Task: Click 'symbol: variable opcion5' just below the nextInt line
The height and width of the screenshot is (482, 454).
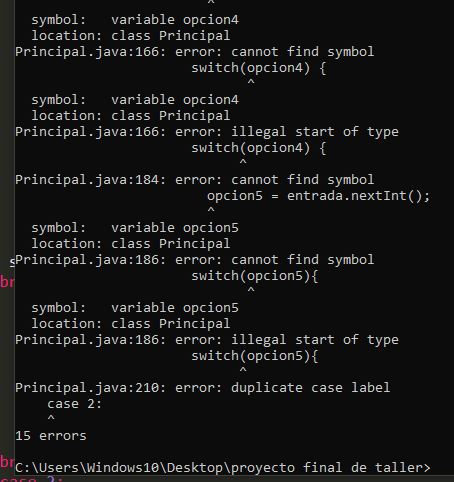Action: coord(135,228)
